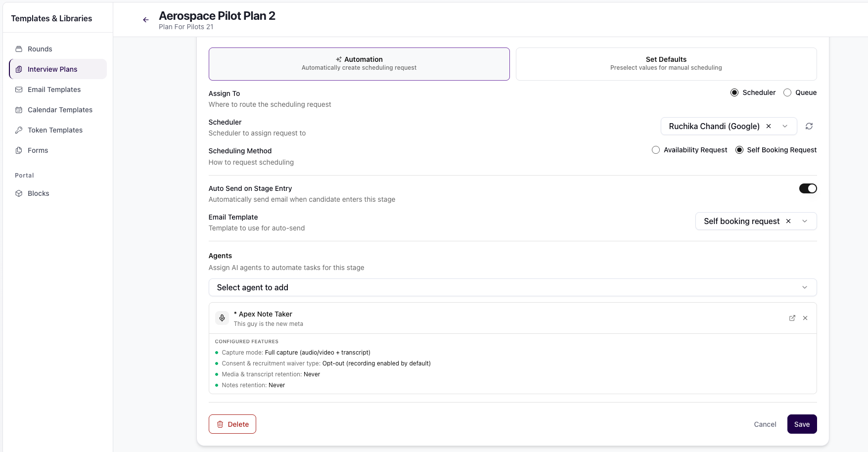
Task: Click the Token Templates key icon
Action: tap(19, 130)
